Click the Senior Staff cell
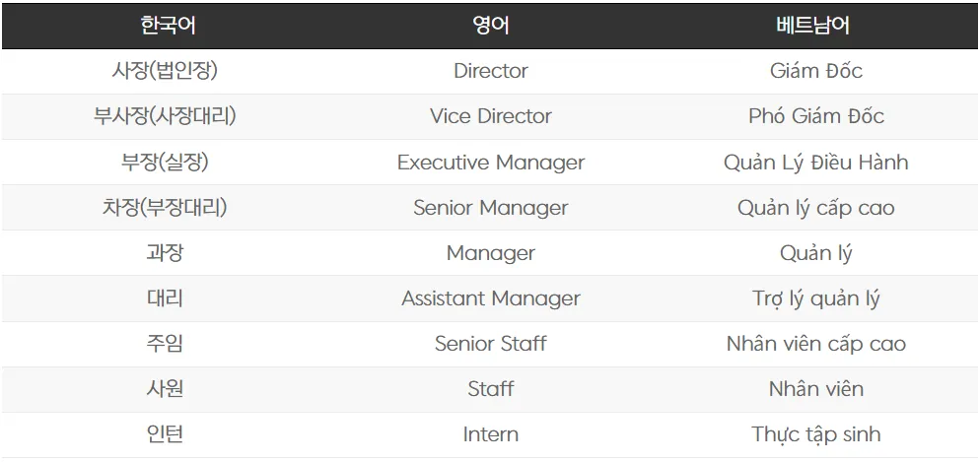980x462 pixels. 490,344
